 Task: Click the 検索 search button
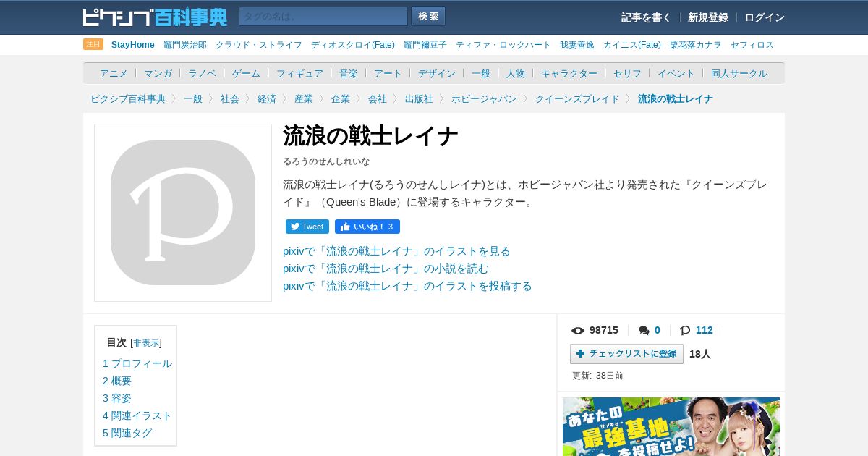[x=428, y=16]
